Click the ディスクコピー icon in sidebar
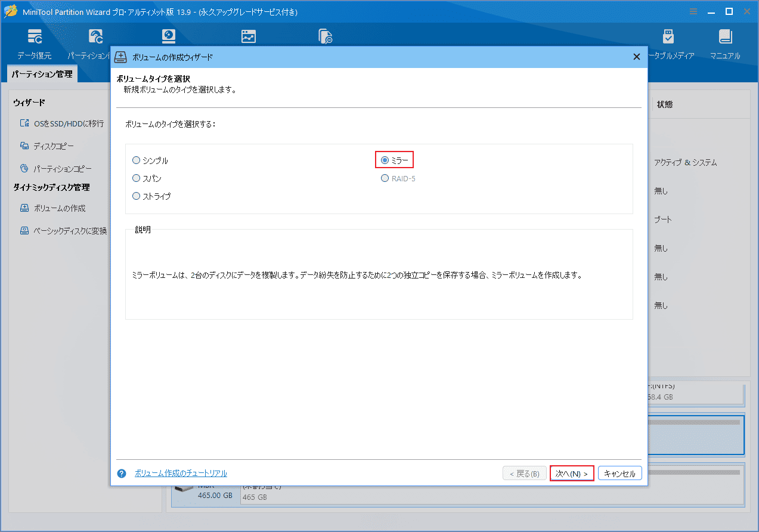Viewport: 759px width, 532px height. coord(24,146)
